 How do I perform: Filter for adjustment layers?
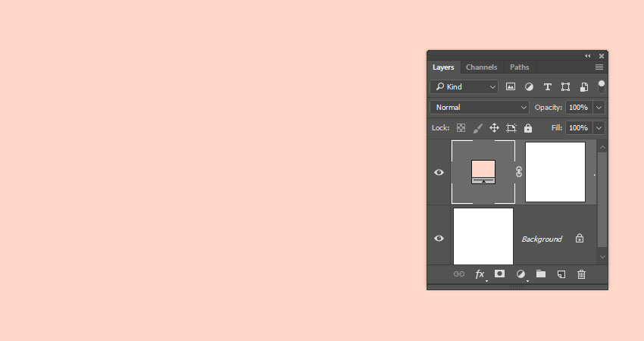529,86
